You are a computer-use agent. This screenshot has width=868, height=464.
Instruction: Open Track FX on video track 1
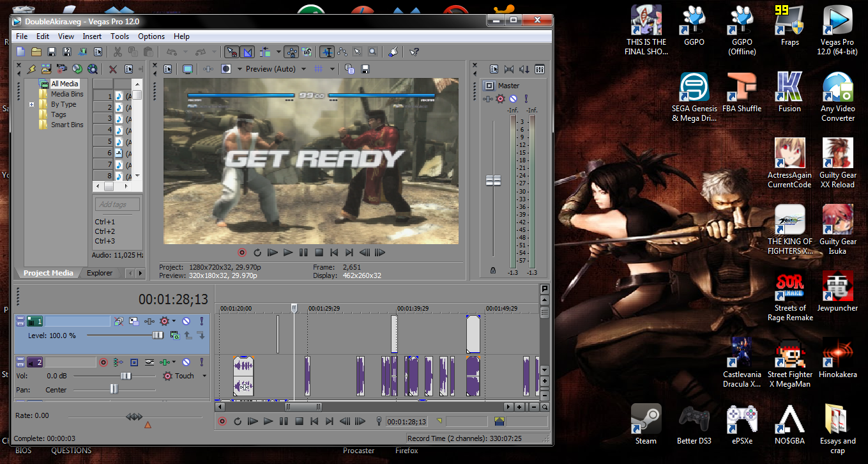point(149,321)
